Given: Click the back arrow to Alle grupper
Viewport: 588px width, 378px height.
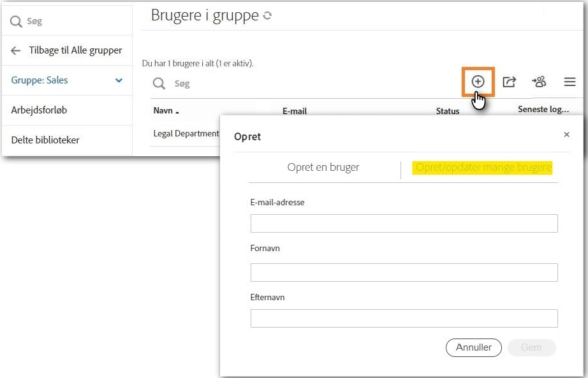Looking at the screenshot, I should [16, 50].
